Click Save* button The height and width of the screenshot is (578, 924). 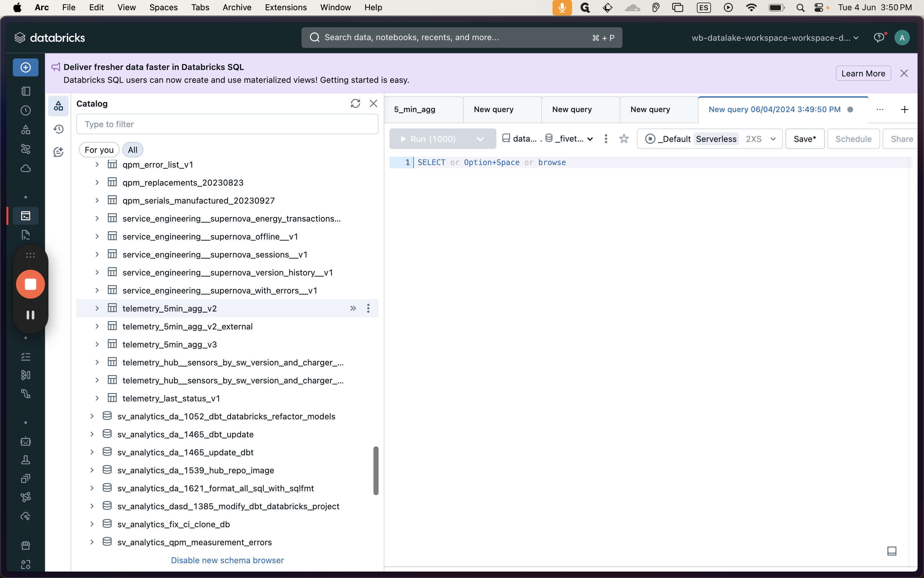805,139
